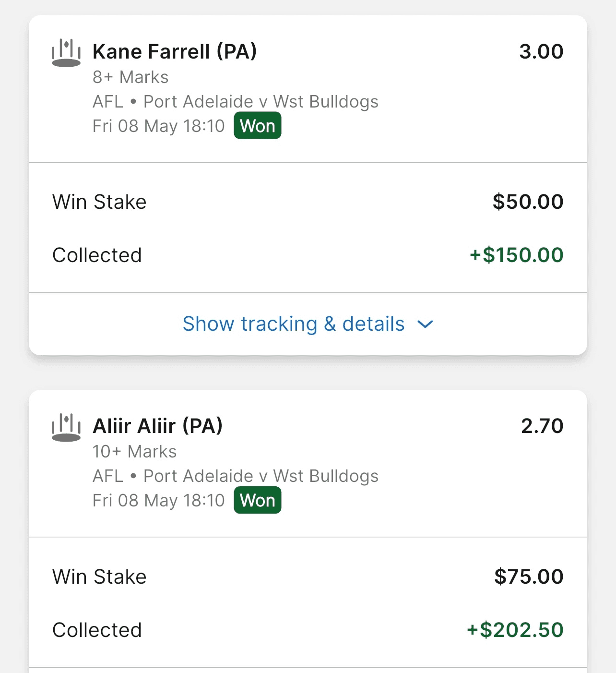This screenshot has width=616, height=673.
Task: Open Port Adelaide v Wst Bulldogs in second card
Action: click(x=261, y=476)
